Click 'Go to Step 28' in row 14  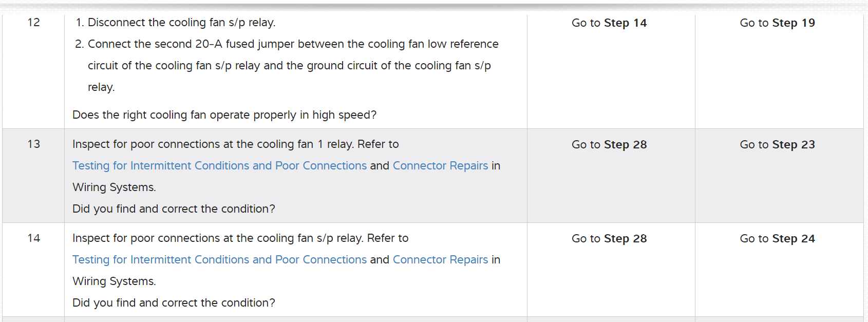tap(609, 239)
